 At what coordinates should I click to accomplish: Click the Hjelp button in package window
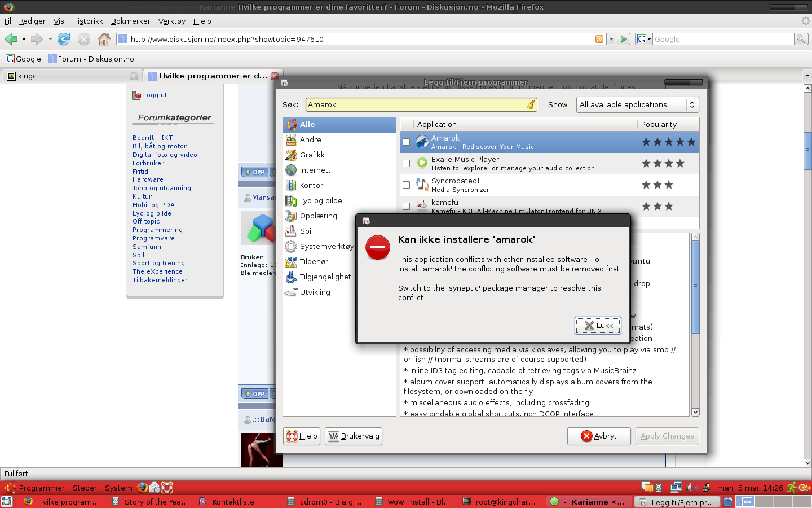(302, 436)
